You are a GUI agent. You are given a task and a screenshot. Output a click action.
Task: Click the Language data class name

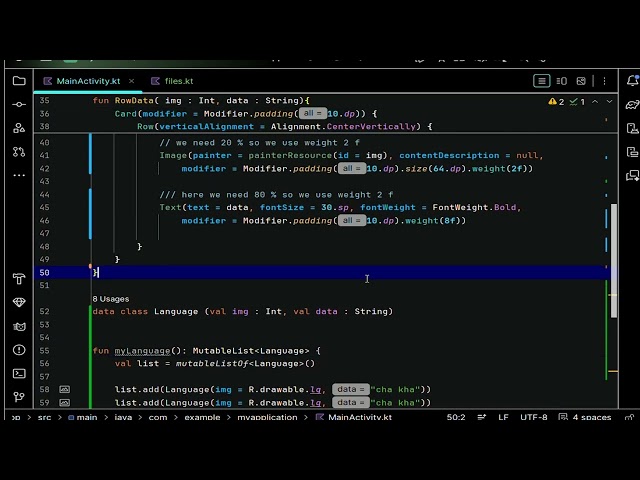tap(176, 311)
